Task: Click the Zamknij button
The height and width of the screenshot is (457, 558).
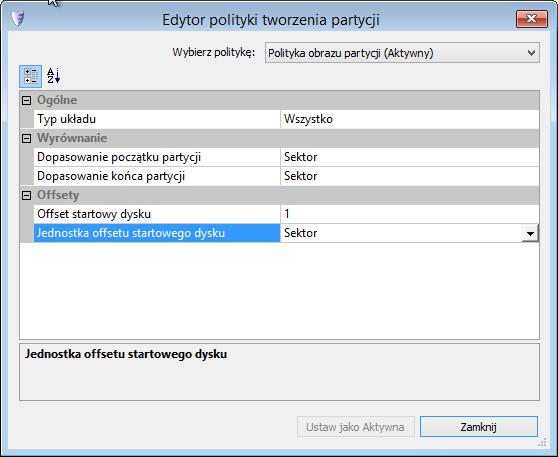Action: click(479, 427)
